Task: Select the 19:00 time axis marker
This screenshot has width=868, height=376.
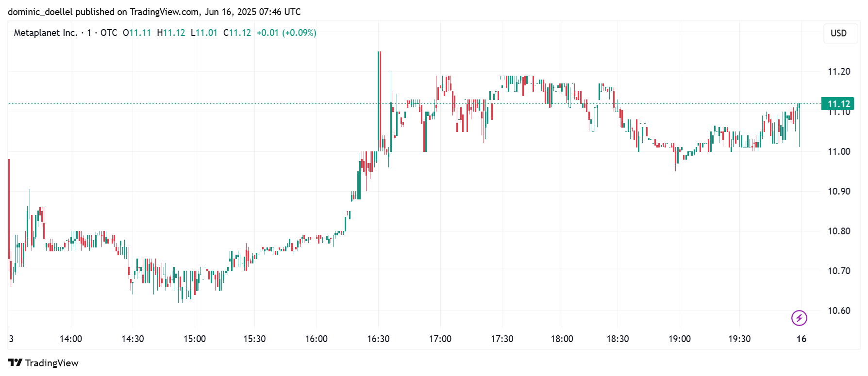Action: click(679, 339)
